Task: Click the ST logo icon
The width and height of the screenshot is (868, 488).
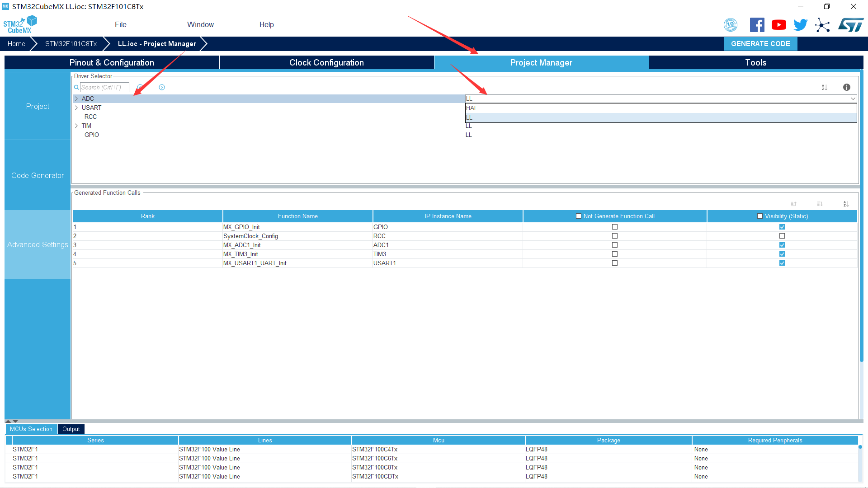Action: pos(851,25)
